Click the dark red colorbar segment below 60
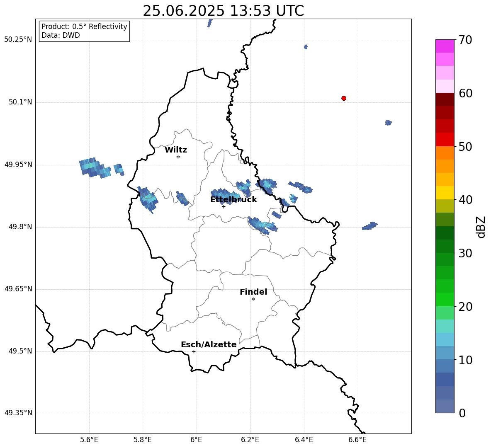 (445, 99)
